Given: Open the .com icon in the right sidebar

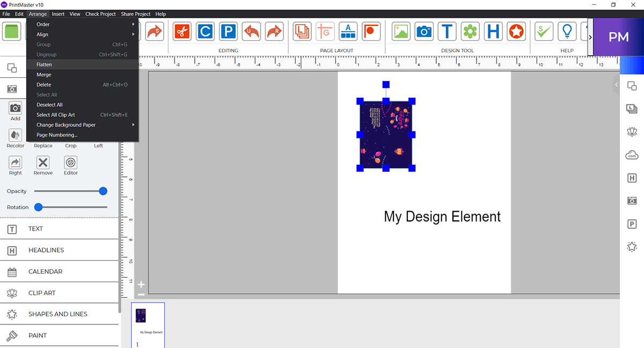Looking at the screenshot, I should (632, 154).
